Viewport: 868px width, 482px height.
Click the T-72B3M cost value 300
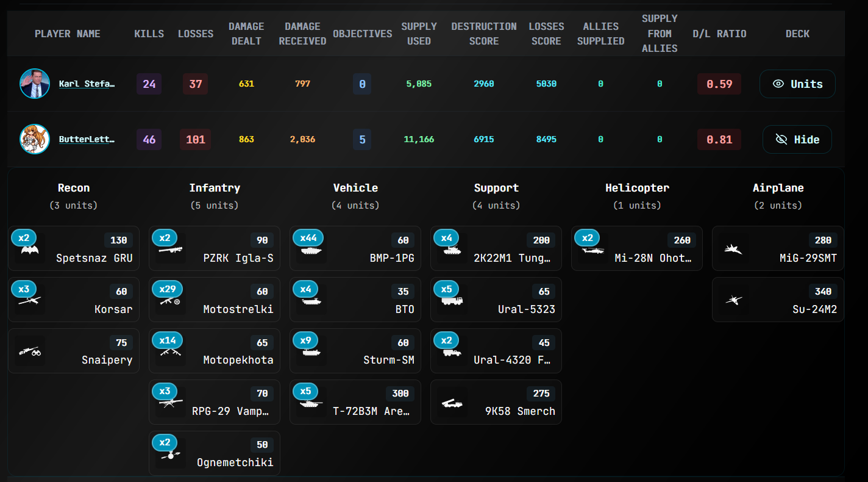point(400,394)
